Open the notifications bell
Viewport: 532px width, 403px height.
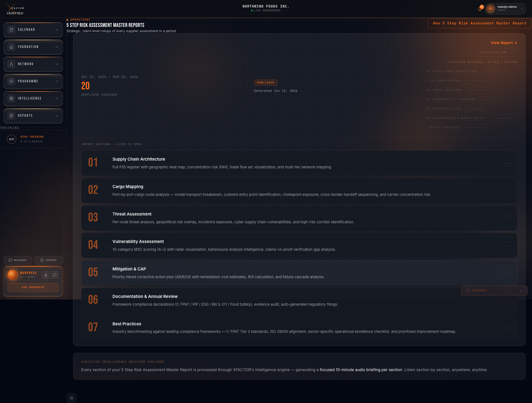point(480,9)
